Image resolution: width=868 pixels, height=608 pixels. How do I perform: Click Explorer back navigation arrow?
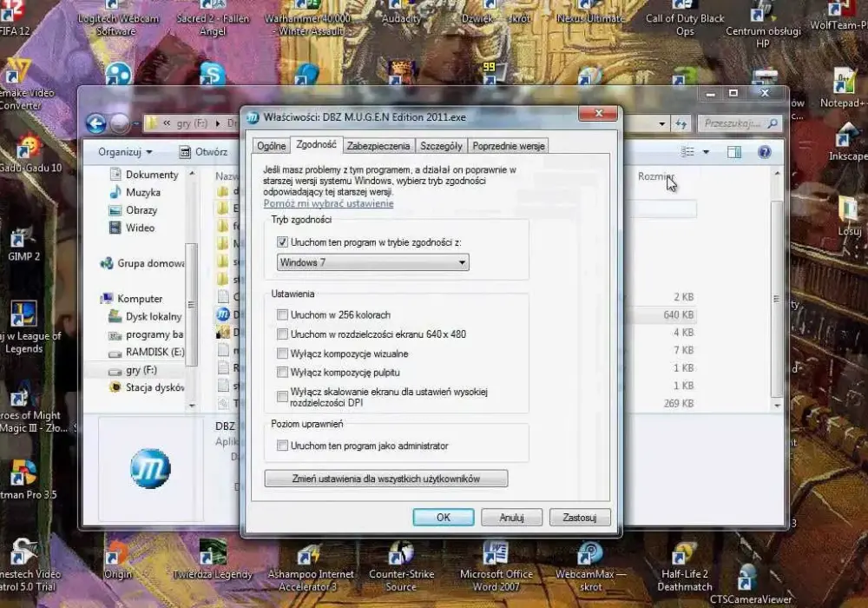(96, 123)
